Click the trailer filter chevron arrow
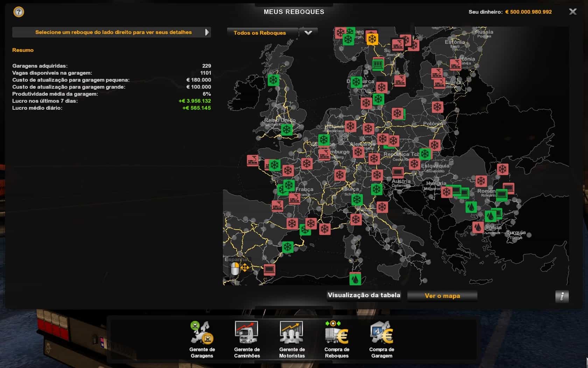The image size is (588, 368). [x=308, y=33]
